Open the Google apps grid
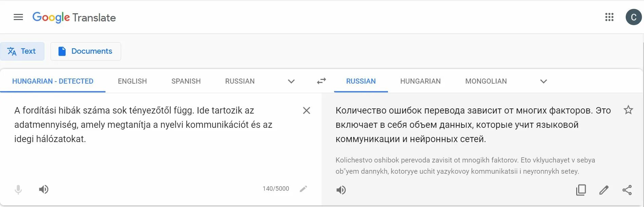 (x=609, y=17)
